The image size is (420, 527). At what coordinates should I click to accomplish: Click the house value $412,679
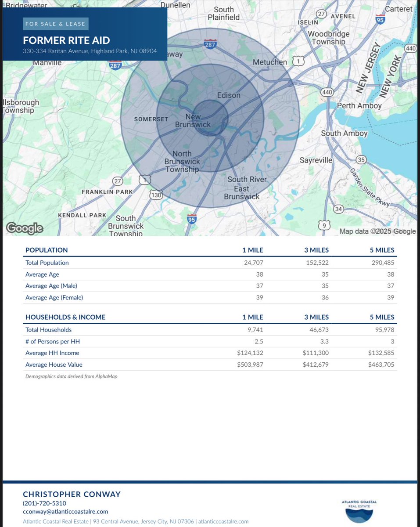316,365
